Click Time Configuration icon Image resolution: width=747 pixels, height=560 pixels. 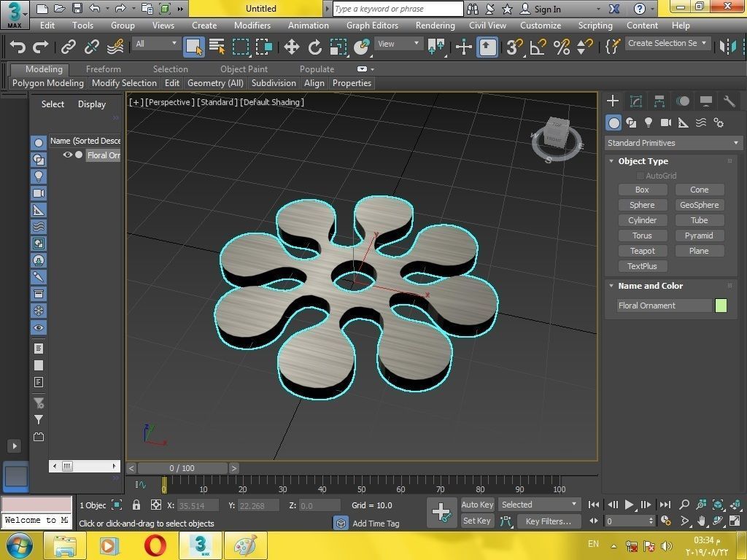click(x=666, y=521)
